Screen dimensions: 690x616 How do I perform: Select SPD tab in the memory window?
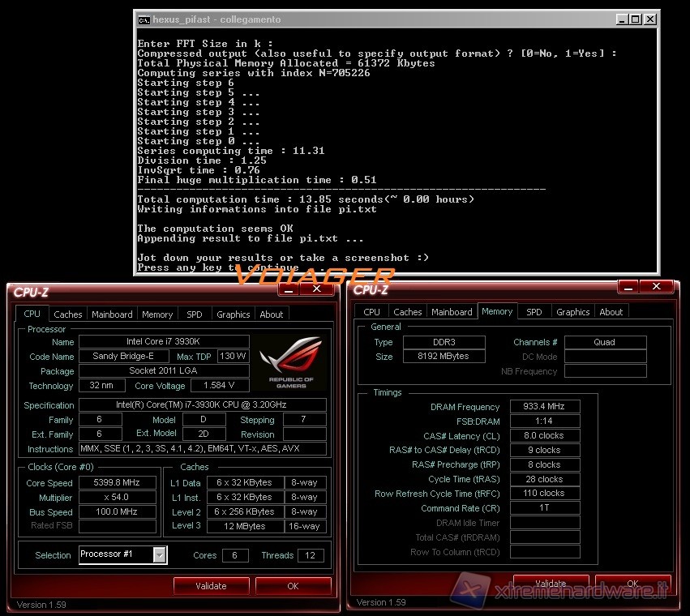pos(534,312)
